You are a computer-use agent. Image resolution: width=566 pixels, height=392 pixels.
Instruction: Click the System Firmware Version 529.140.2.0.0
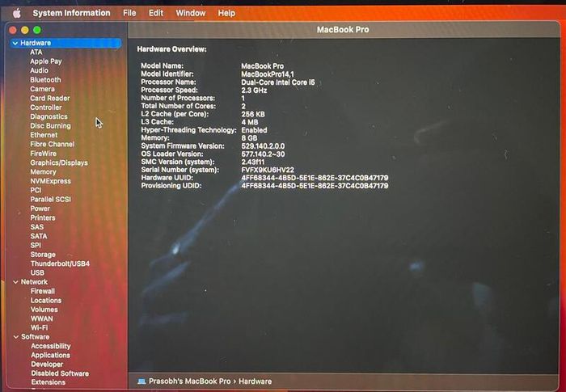click(x=263, y=146)
